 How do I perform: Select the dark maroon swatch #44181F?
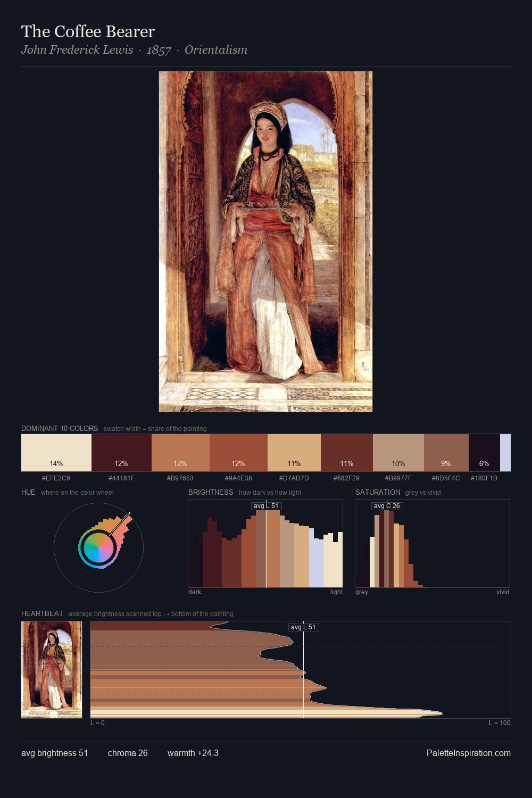coord(121,453)
